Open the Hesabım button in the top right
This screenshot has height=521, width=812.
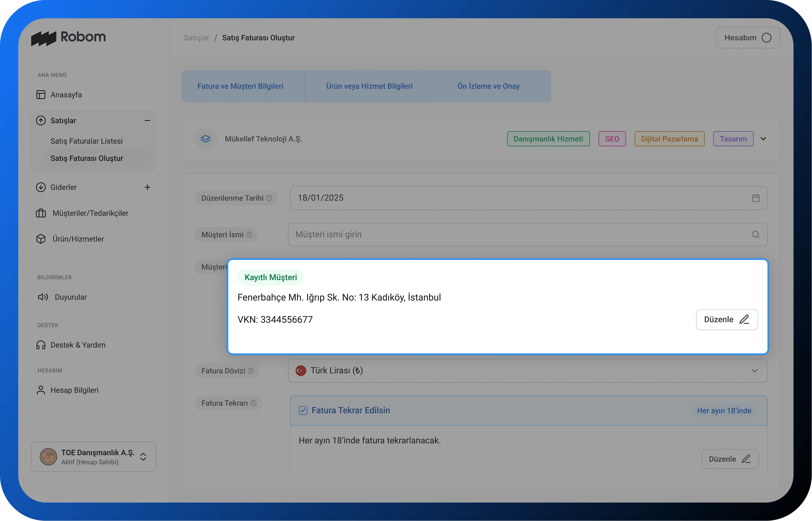(x=748, y=38)
